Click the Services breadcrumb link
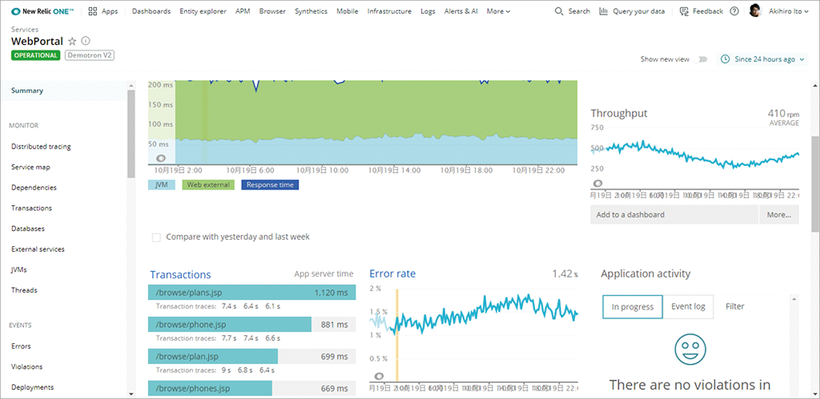The image size is (820, 399). click(25, 29)
